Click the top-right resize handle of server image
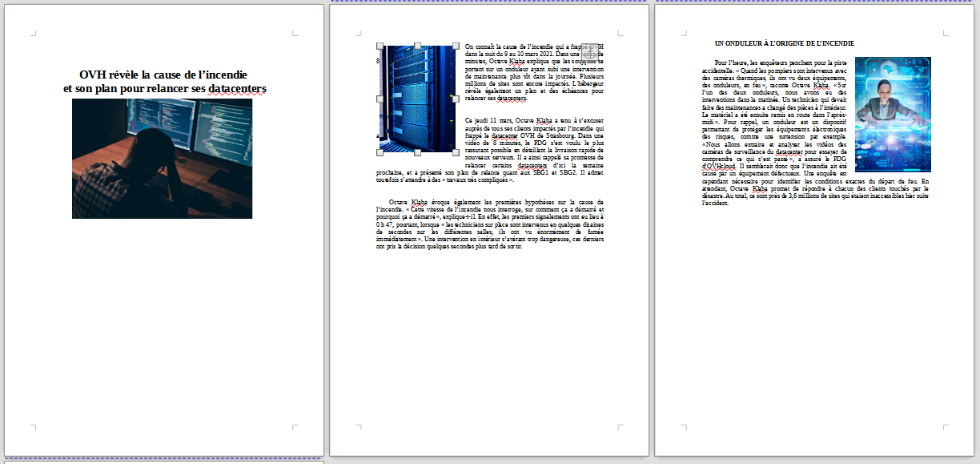The height and width of the screenshot is (464, 980). (x=456, y=46)
